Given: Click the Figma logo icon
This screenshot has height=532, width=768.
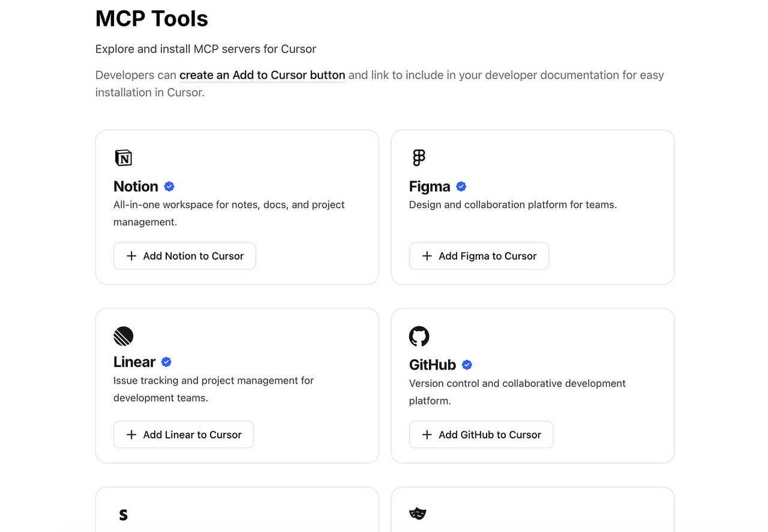Looking at the screenshot, I should click(x=419, y=158).
